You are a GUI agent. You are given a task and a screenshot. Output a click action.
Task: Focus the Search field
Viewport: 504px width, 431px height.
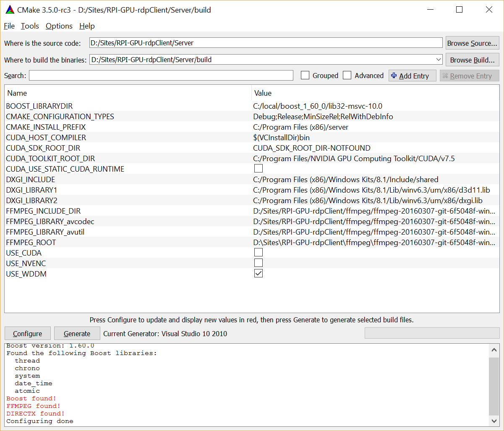tap(161, 76)
